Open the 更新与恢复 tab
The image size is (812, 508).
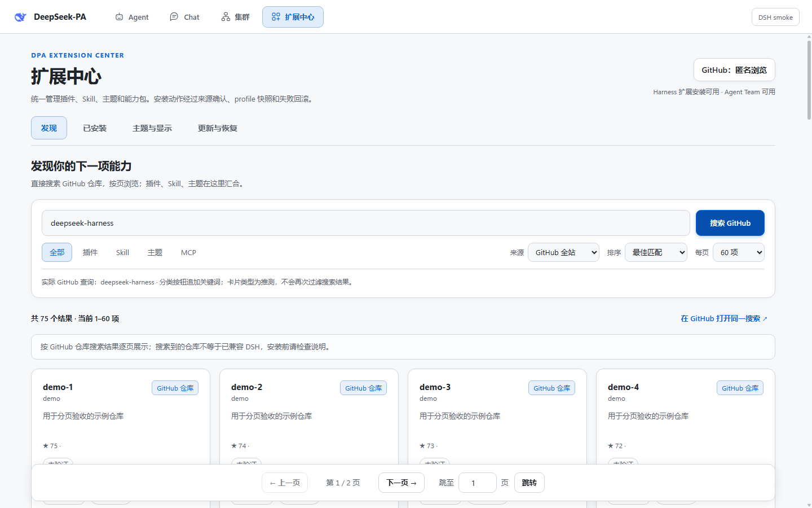[x=218, y=128]
